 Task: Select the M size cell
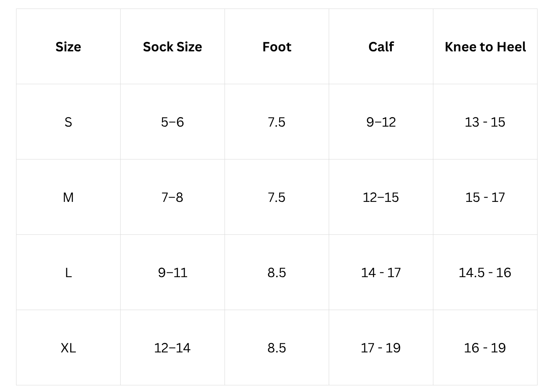pos(68,197)
